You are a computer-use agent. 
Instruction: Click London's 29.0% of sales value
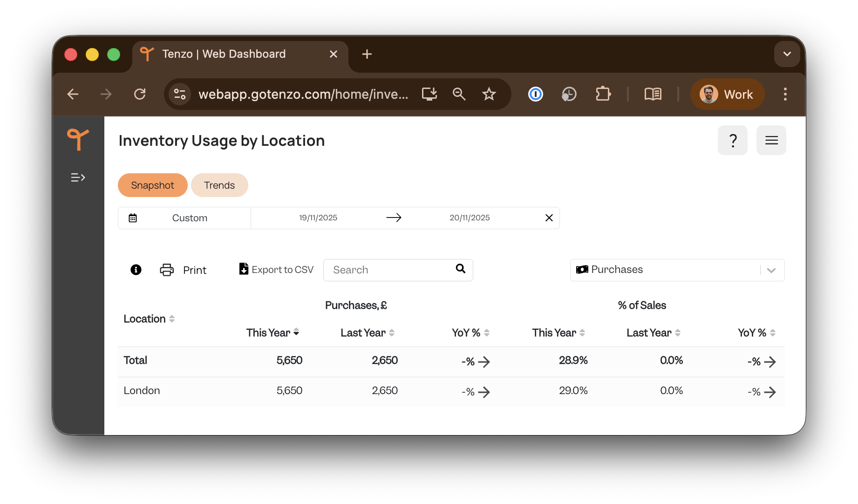pyautogui.click(x=573, y=391)
